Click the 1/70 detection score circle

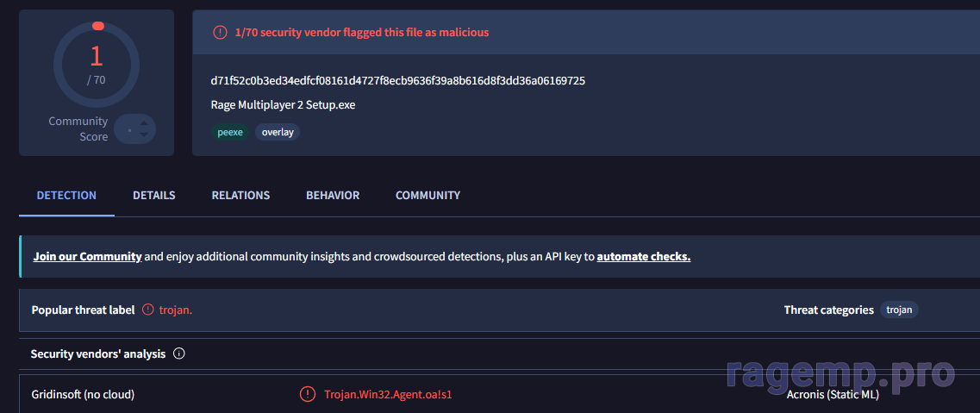pos(97,65)
